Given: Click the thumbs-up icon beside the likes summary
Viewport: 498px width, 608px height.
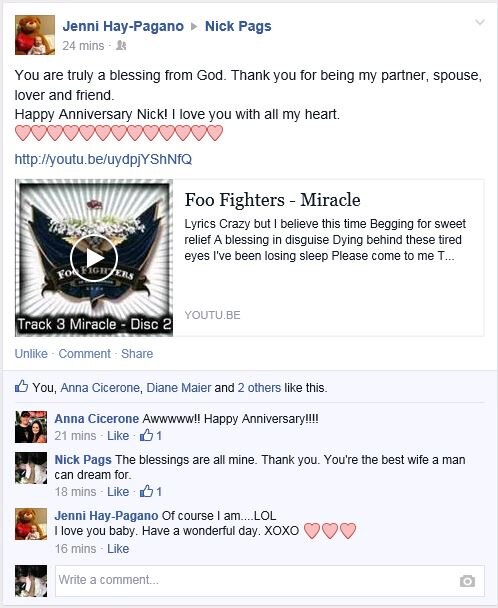Looking at the screenshot, I should [21, 386].
